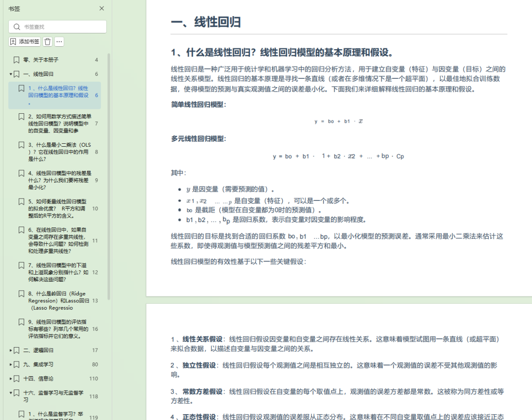
Task: Click the 一、线性回归 page heading
Action: (206, 22)
